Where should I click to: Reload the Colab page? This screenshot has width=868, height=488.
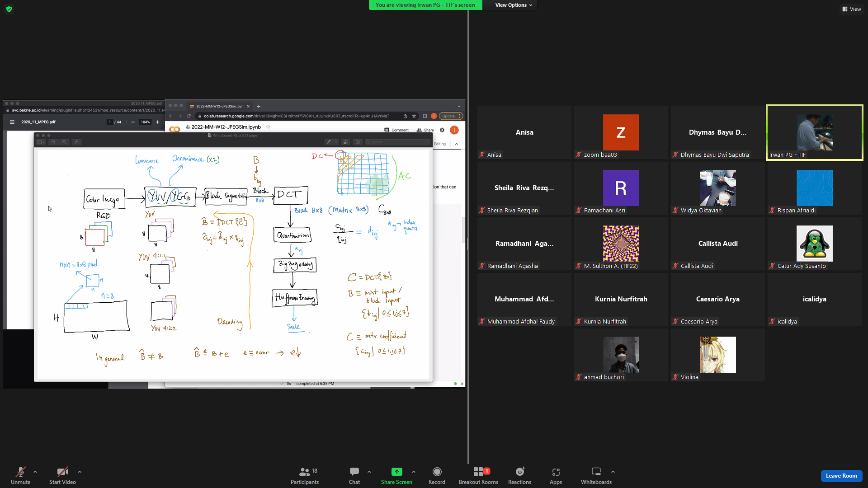189,116
